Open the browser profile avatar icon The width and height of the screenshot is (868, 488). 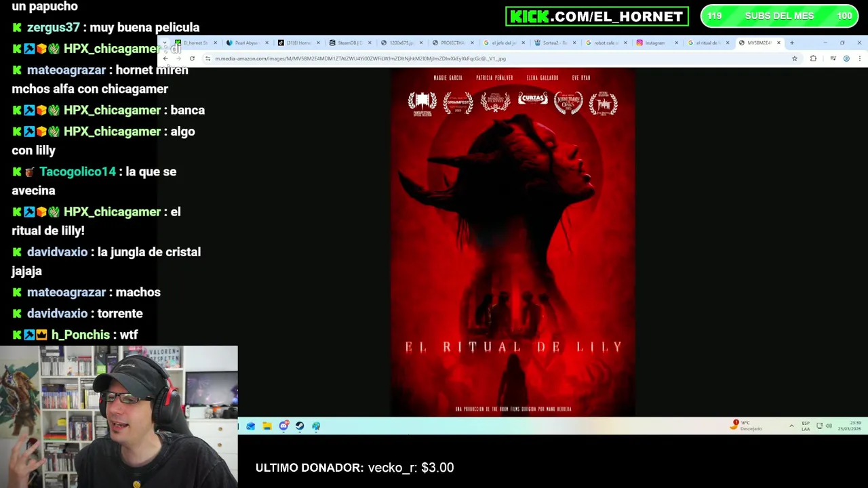[x=846, y=59]
